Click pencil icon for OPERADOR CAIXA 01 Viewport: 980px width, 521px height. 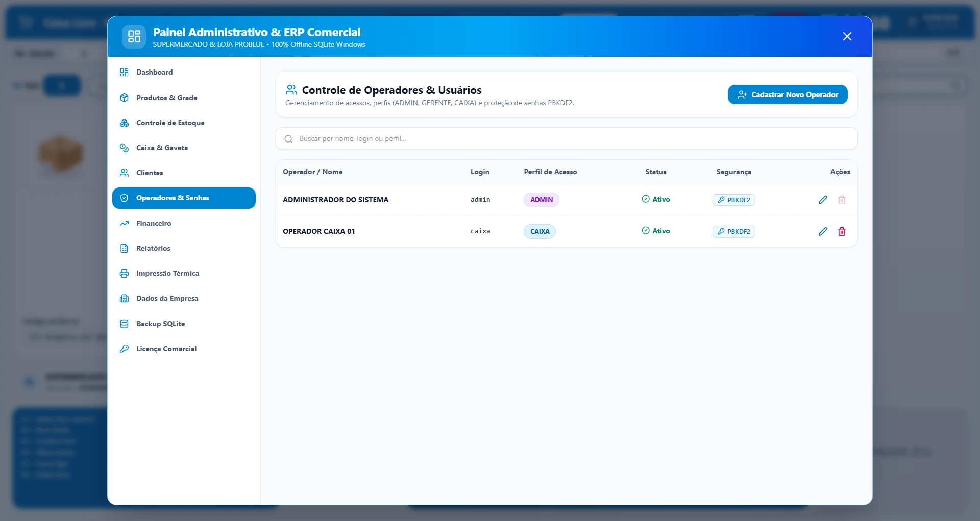(x=823, y=231)
